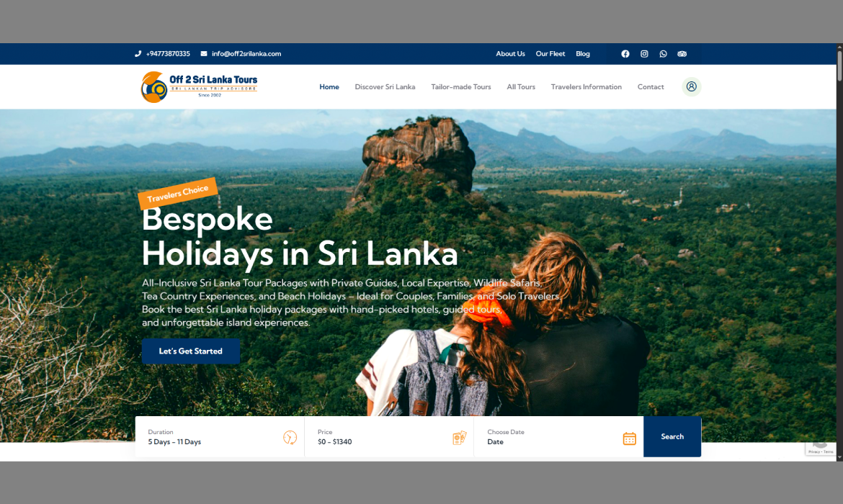The image size is (843, 504).
Task: Click the Off 2 Sri Lanka Tours logo
Action: click(x=199, y=86)
